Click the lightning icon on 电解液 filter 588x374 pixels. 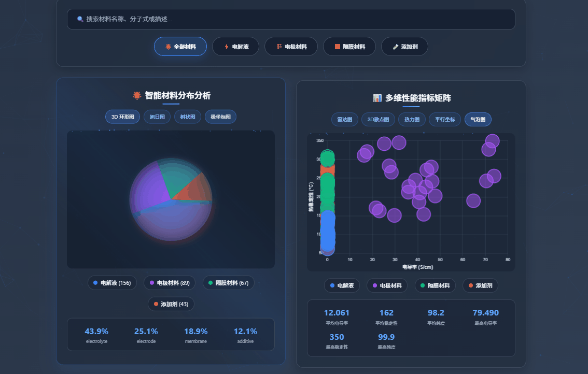pos(226,47)
